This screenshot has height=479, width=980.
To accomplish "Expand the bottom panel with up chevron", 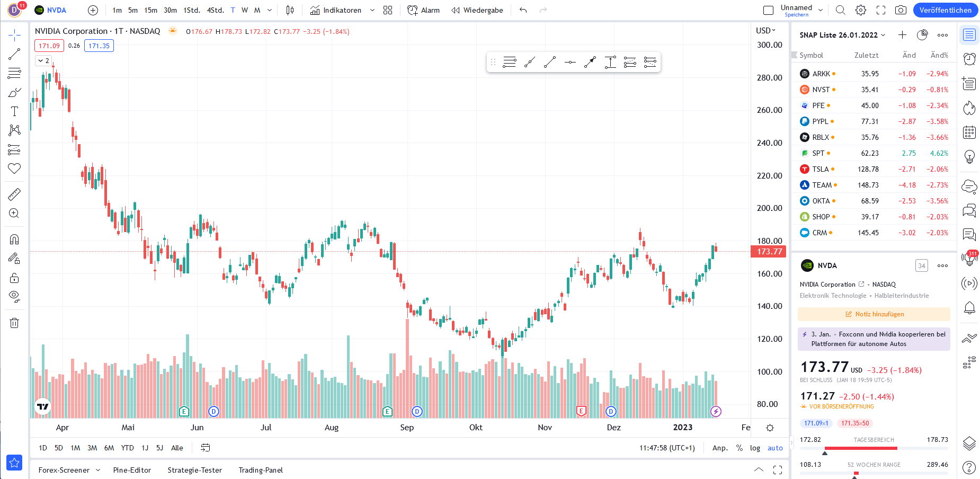I will tap(759, 469).
